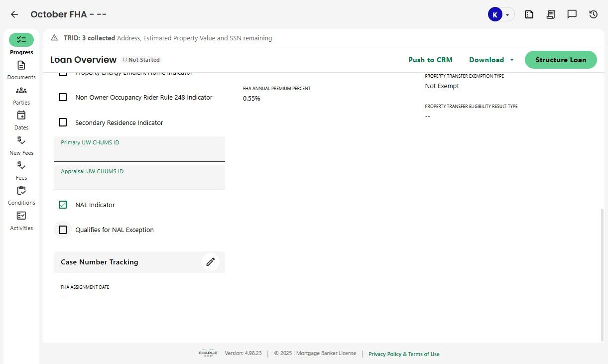Go to the Parties sidebar section
Viewport: 608px width, 364px height.
point(21,95)
